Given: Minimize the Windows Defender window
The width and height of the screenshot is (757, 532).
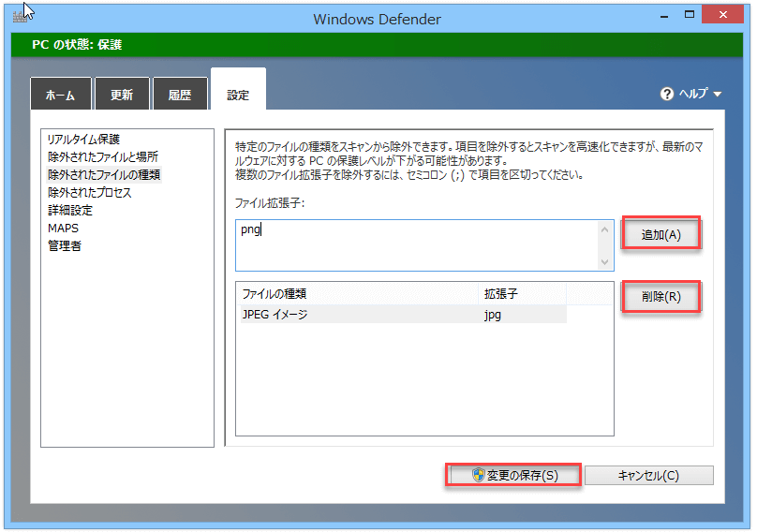Looking at the screenshot, I should [x=664, y=15].
